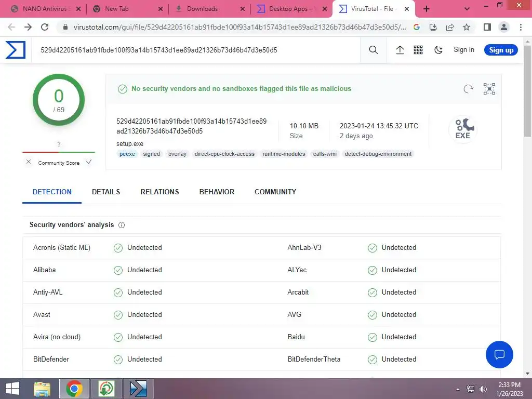Click the runtime-modules tag
532x399 pixels.
point(284,154)
